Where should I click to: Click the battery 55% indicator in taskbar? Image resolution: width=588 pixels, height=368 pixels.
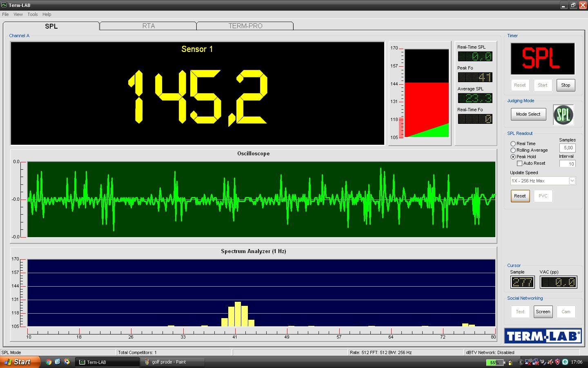click(495, 362)
